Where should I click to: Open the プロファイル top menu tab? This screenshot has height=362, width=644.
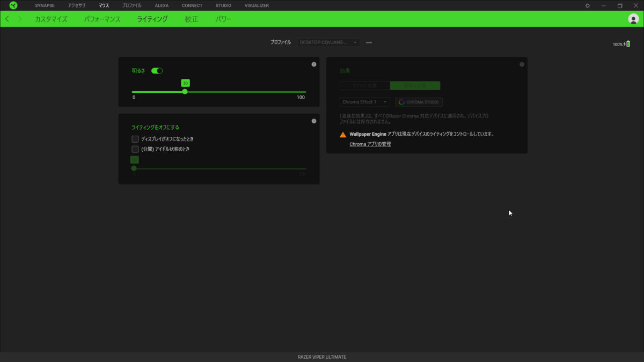(x=132, y=5)
